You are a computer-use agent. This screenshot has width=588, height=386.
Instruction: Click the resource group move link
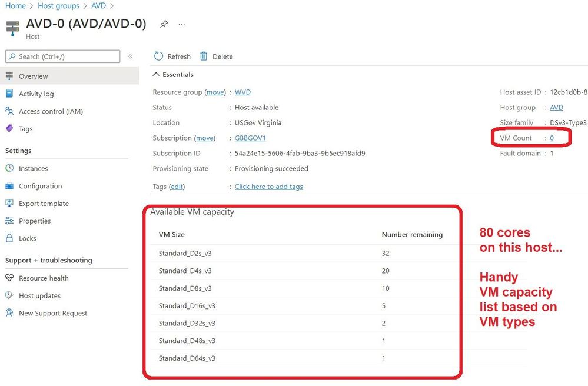point(215,92)
